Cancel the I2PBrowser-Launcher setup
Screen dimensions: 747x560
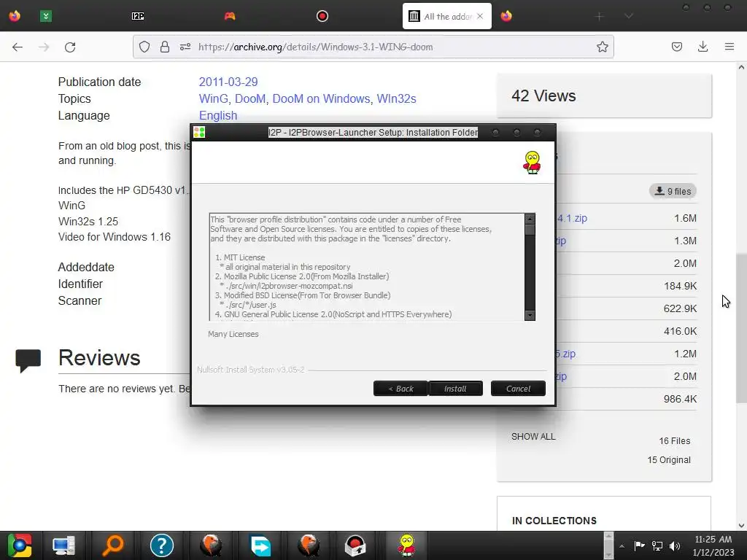tap(518, 389)
